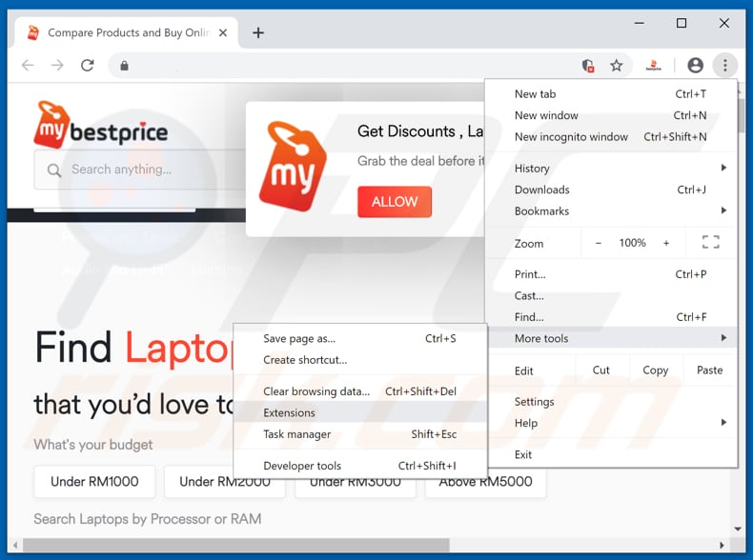This screenshot has width=753, height=560.
Task: Click the fullscreen zoom icon
Action: [x=711, y=242]
